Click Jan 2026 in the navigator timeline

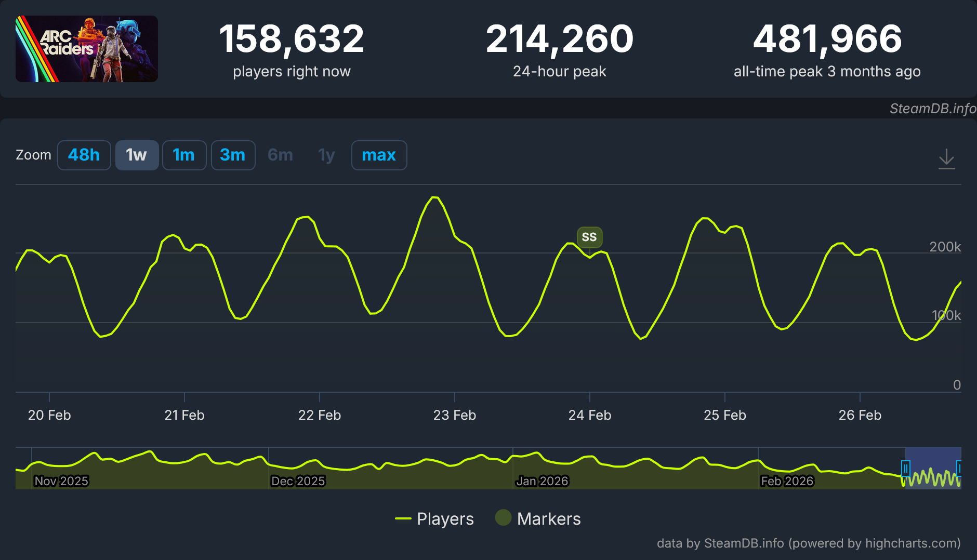click(542, 481)
